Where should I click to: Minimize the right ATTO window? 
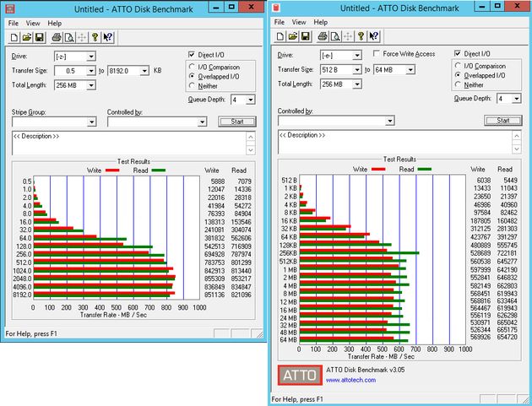(482, 6)
